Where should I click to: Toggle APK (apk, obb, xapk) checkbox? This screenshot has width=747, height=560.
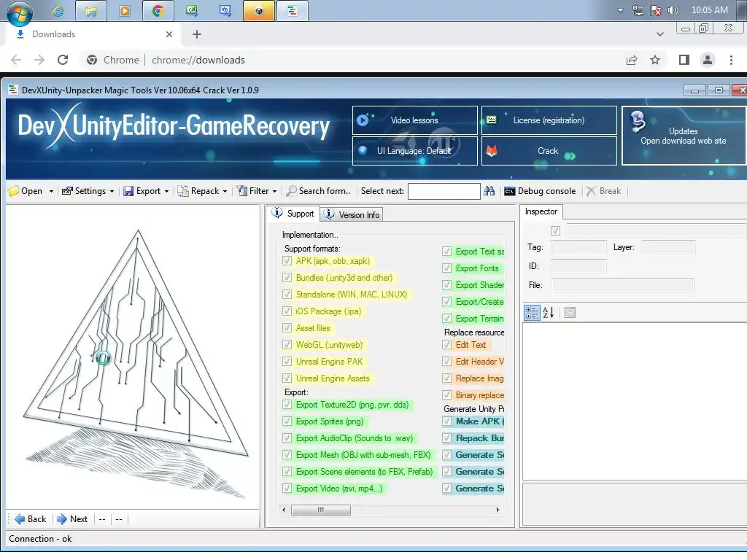[x=287, y=261]
